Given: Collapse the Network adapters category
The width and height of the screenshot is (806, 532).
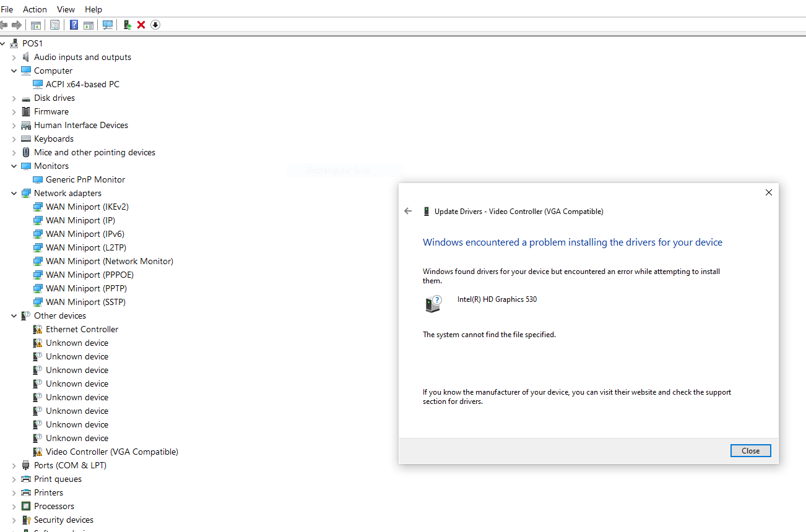Looking at the screenshot, I should tap(14, 194).
